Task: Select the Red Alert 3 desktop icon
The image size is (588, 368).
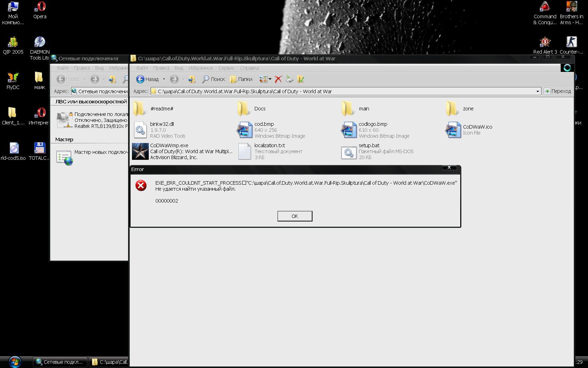Action: tap(545, 46)
